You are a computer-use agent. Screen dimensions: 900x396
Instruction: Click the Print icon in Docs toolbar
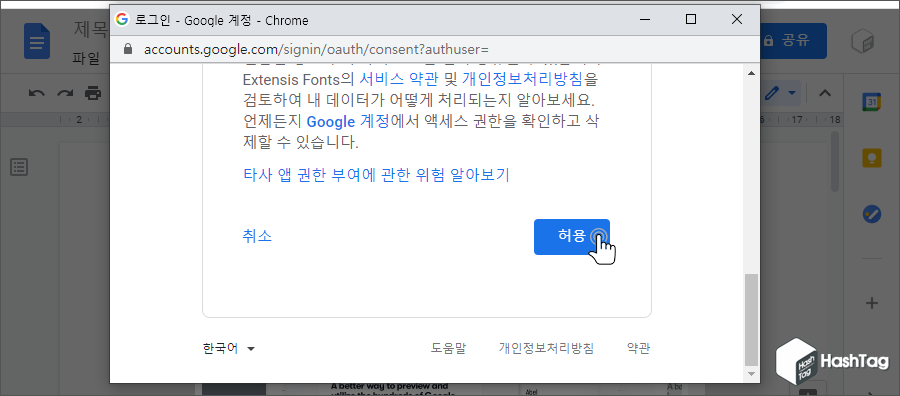click(x=92, y=92)
